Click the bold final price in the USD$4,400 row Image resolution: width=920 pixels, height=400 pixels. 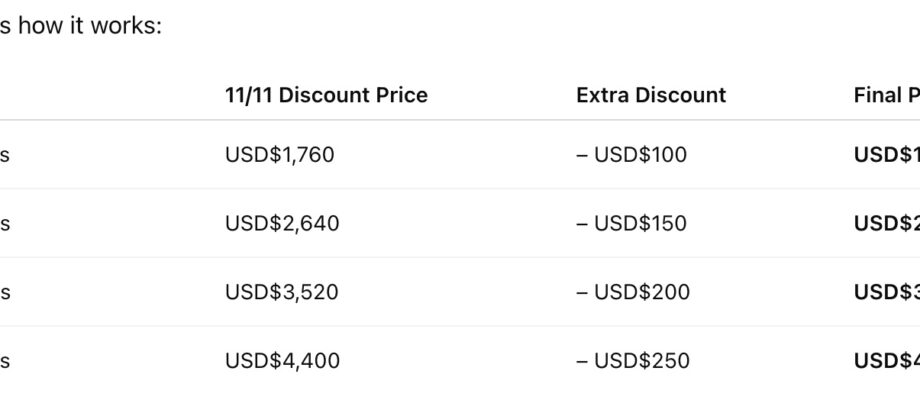click(886, 360)
